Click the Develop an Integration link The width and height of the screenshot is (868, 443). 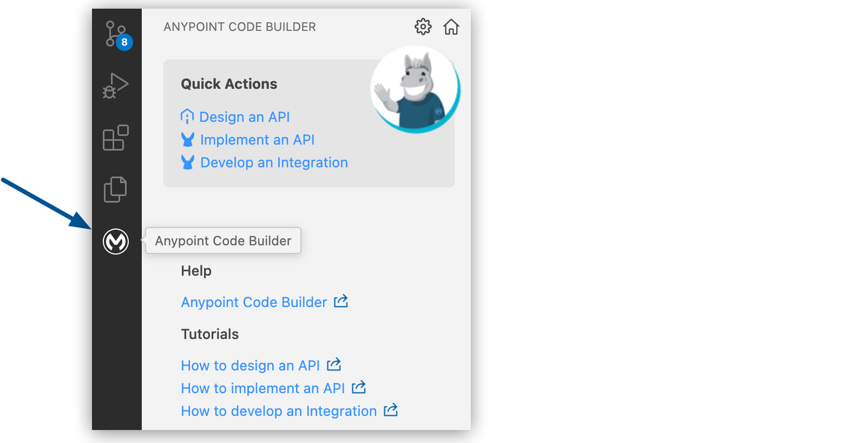(x=274, y=162)
